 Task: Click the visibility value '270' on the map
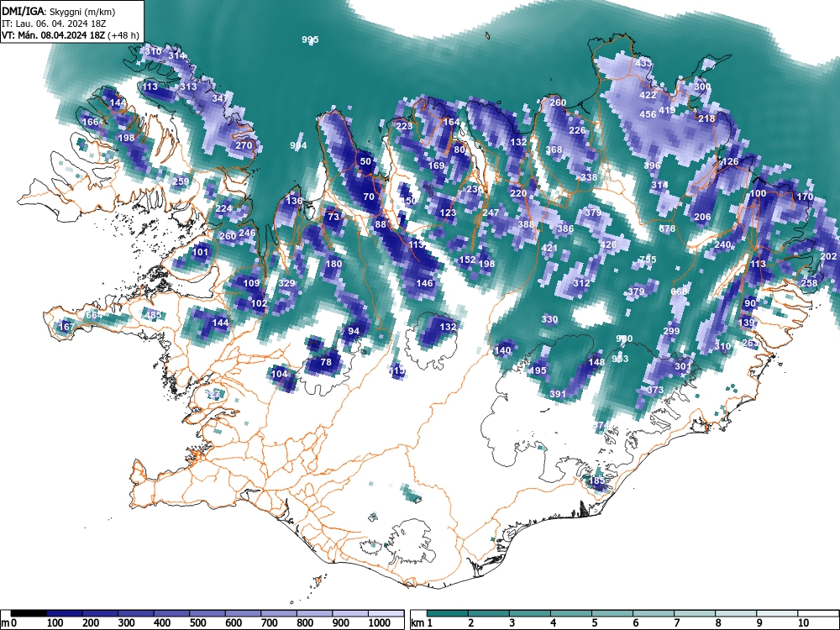point(244,145)
